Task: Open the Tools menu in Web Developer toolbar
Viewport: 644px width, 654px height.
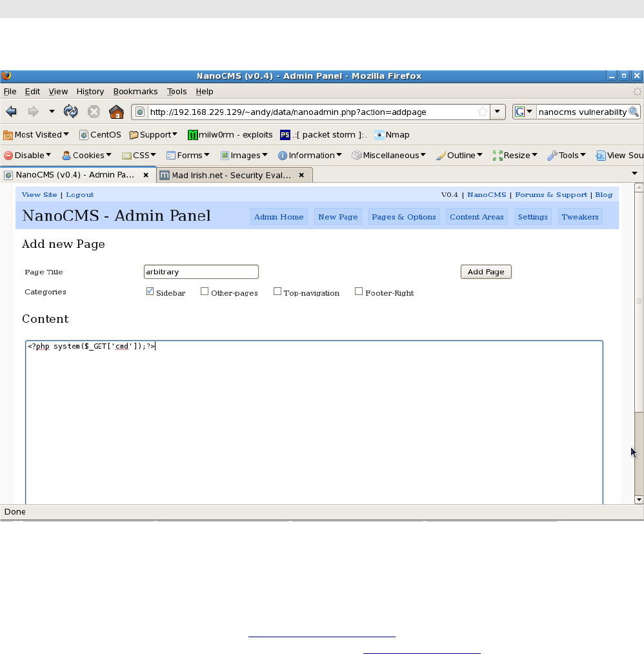Action: tap(567, 155)
